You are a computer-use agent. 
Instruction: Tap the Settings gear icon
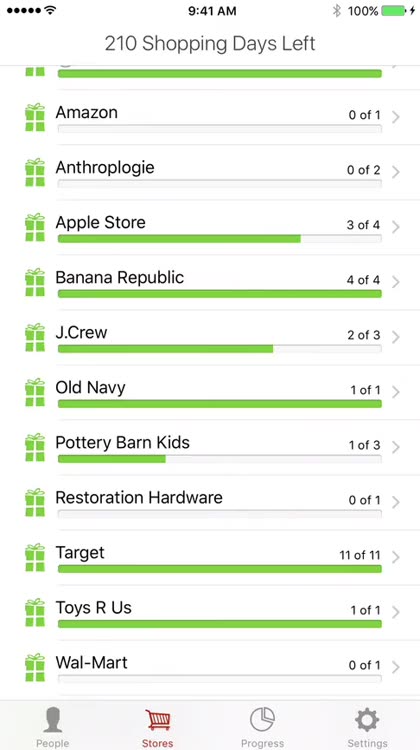pos(367,719)
